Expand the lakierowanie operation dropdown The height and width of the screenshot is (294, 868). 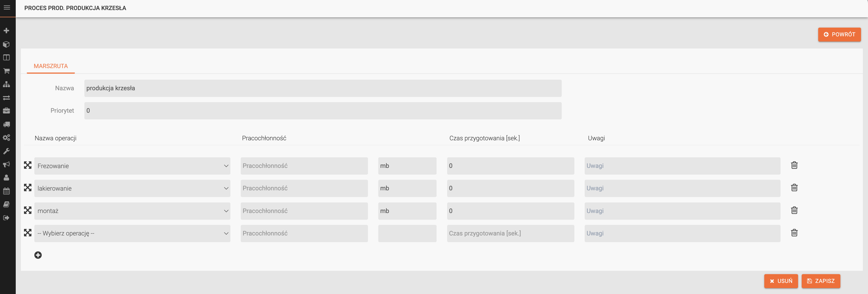(x=132, y=189)
